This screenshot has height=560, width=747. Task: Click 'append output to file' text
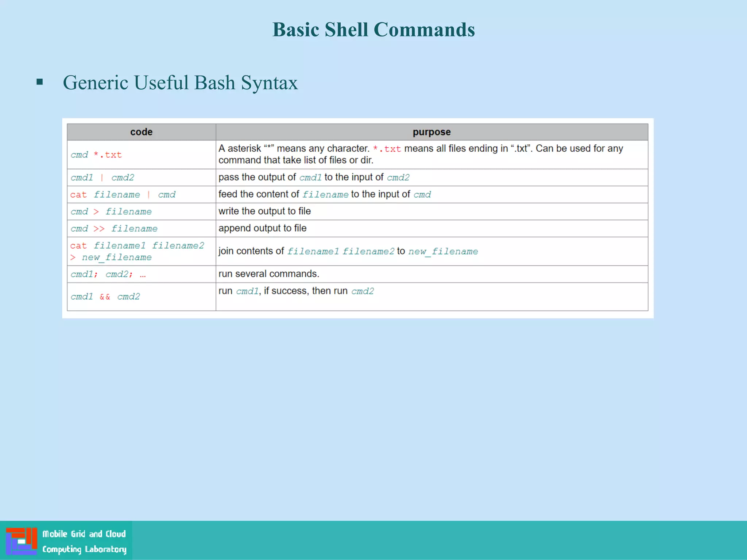pos(262,228)
